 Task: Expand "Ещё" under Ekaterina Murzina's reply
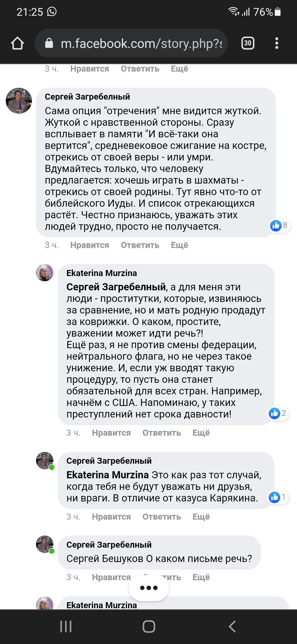pyautogui.click(x=201, y=433)
